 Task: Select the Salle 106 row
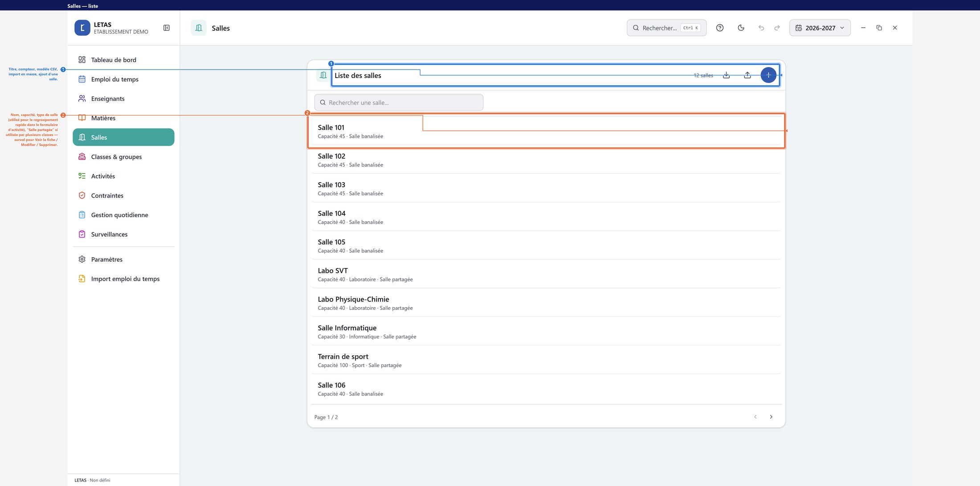pos(546,389)
